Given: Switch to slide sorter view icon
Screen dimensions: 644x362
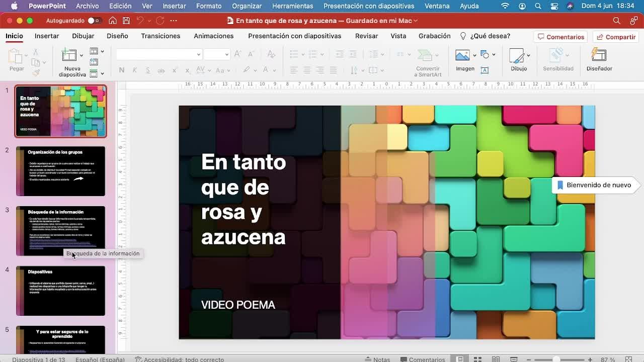Looking at the screenshot, I should (x=477, y=359).
